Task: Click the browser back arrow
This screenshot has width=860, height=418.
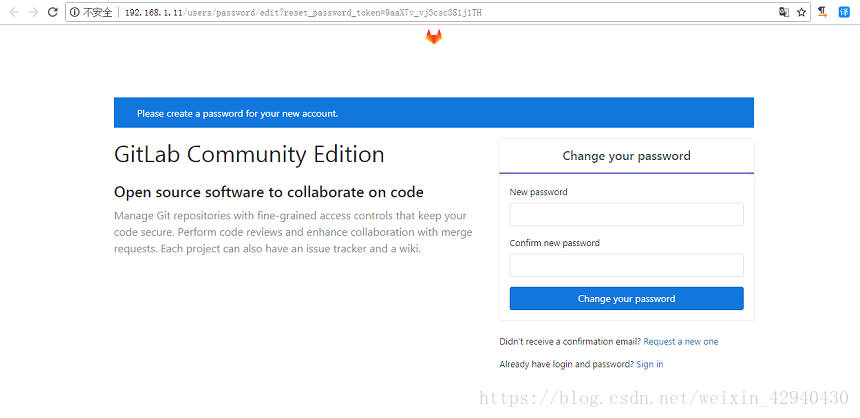Action: tap(14, 12)
